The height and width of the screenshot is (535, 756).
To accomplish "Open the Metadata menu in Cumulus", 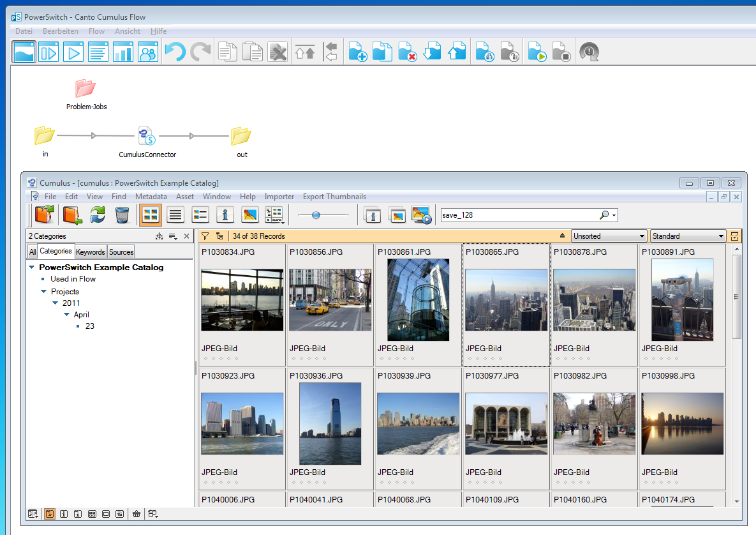I will click(151, 197).
